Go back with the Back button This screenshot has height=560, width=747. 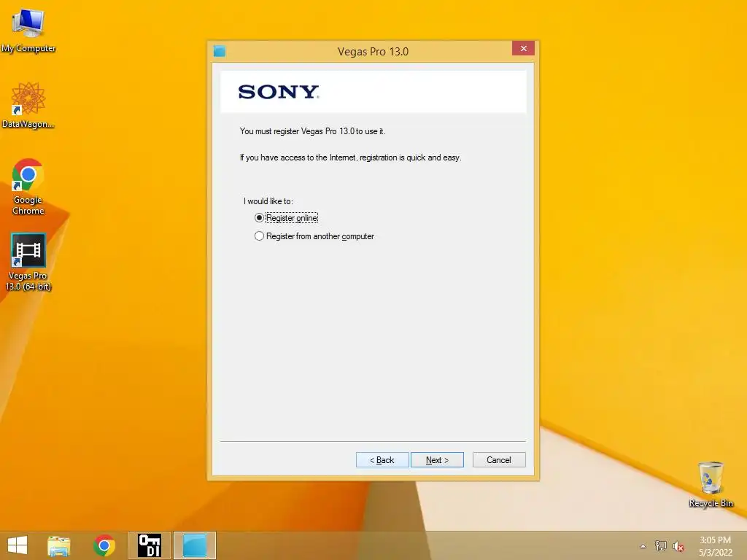[382, 460]
